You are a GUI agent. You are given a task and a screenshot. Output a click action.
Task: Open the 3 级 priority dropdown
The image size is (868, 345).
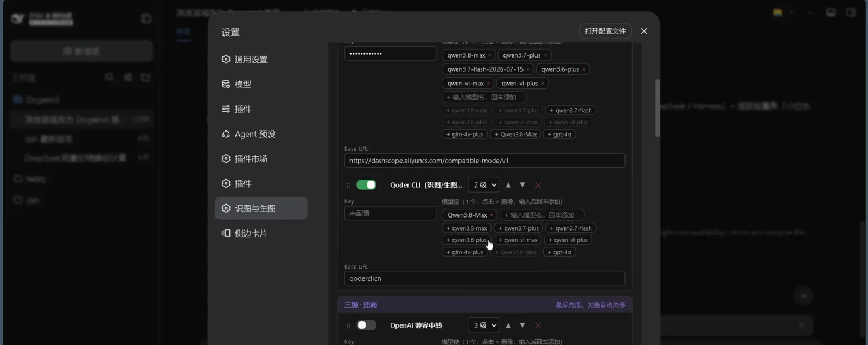(483, 325)
